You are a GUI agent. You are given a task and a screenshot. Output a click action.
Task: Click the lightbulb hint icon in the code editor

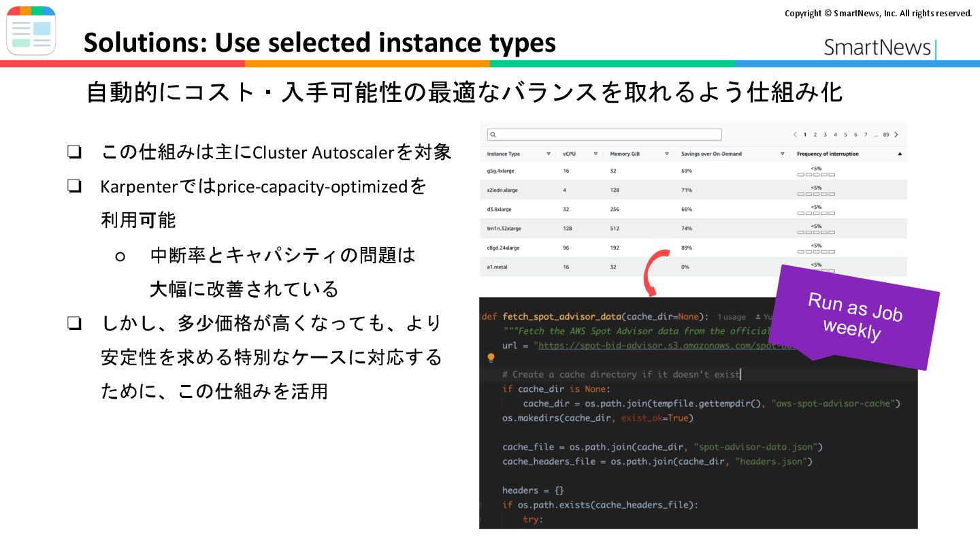[x=491, y=357]
